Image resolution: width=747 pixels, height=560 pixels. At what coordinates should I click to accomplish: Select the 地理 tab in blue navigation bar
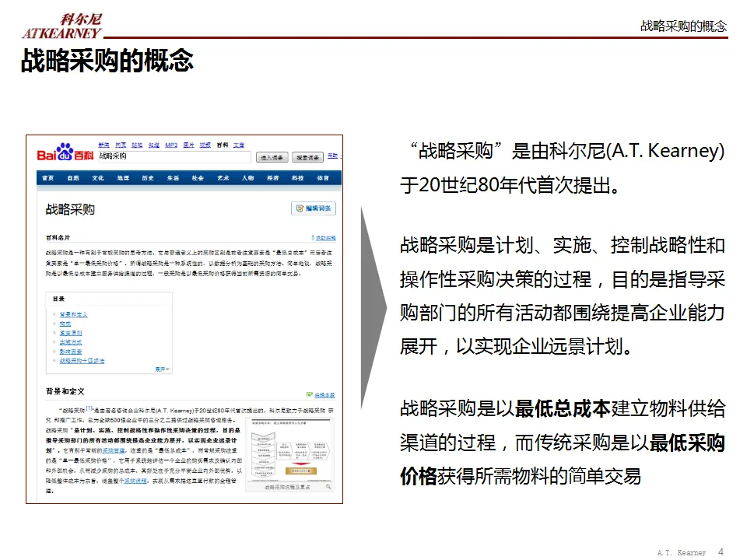pyautogui.click(x=123, y=178)
